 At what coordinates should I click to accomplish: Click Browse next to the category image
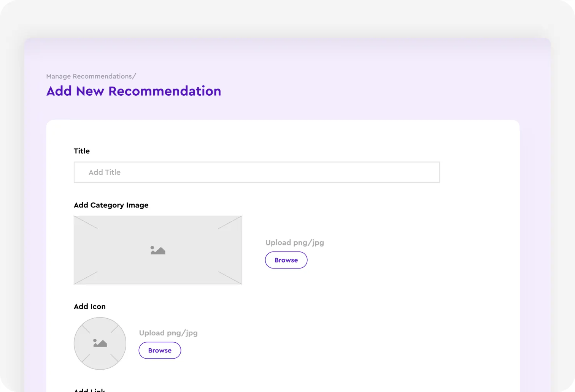click(286, 260)
